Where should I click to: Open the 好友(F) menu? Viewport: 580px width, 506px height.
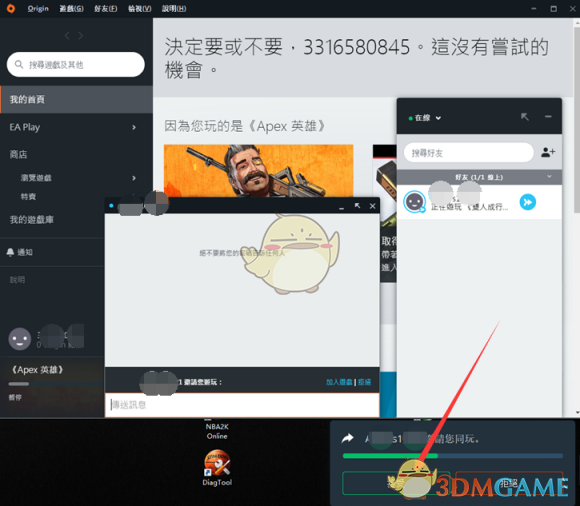(105, 8)
